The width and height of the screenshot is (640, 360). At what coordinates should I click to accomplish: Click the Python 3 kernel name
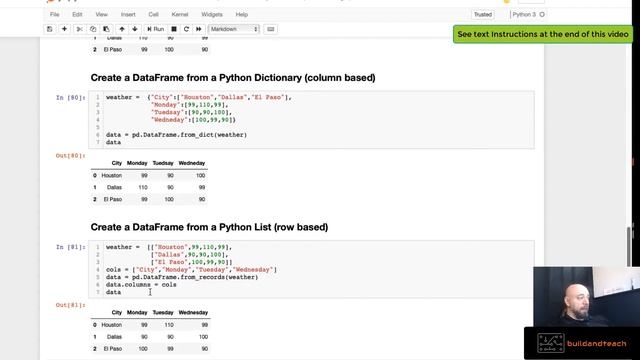point(524,14)
